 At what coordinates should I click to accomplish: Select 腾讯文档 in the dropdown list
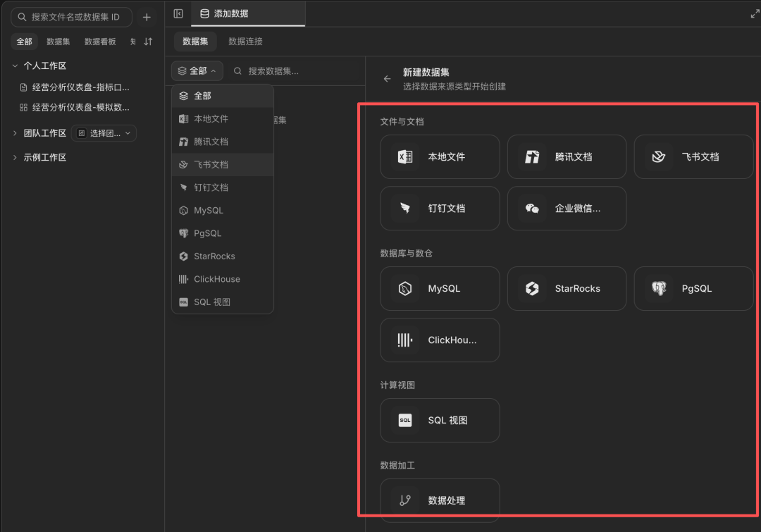tap(222, 141)
